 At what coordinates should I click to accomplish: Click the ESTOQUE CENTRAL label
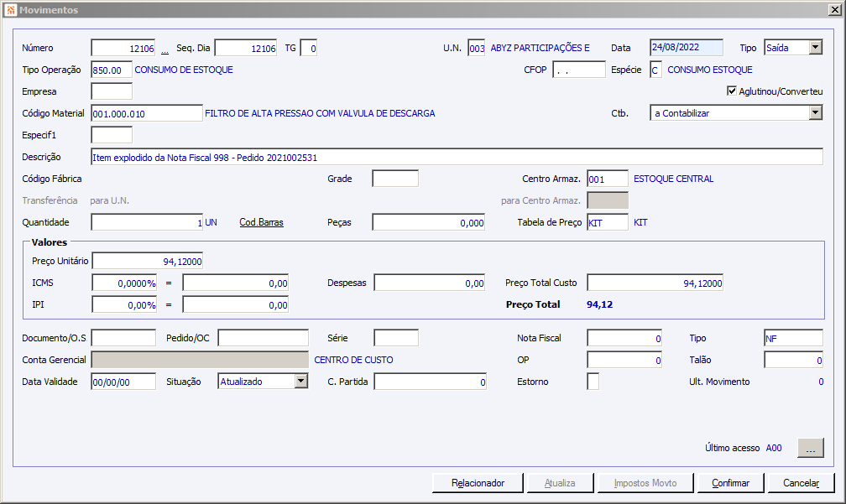[x=673, y=179]
